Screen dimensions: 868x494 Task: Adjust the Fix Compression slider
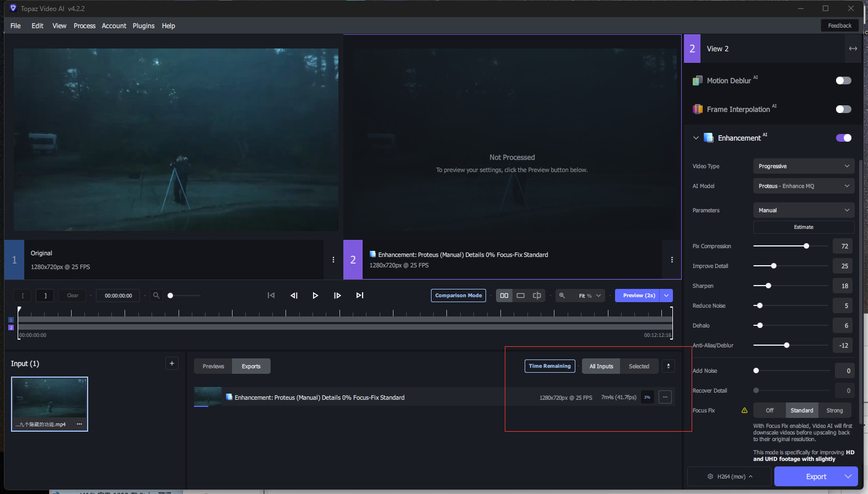(x=790, y=246)
